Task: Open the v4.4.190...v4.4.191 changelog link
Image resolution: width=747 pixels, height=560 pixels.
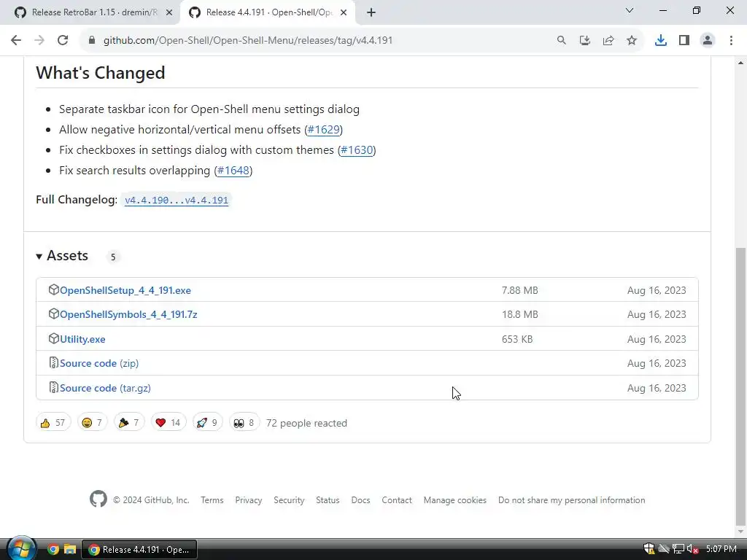Action: [x=177, y=200]
